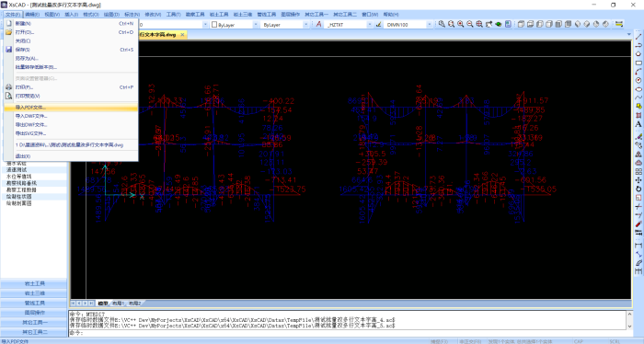Click the Save floppy icon in File menu
This screenshot has width=644, height=344.
(x=8, y=50)
